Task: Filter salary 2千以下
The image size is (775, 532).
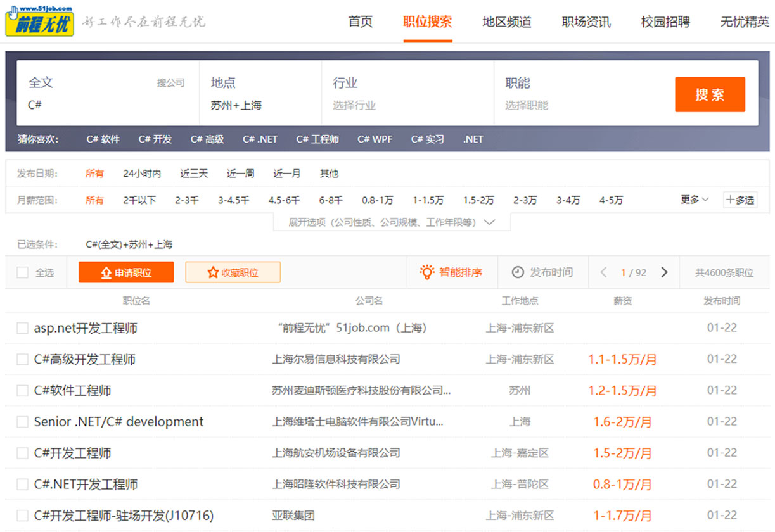Action: pyautogui.click(x=139, y=200)
